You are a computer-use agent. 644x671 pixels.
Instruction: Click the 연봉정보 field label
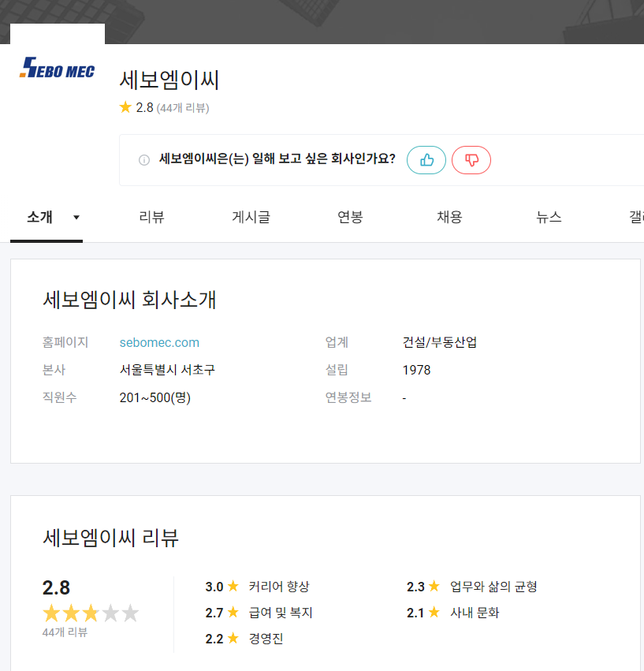(x=348, y=397)
